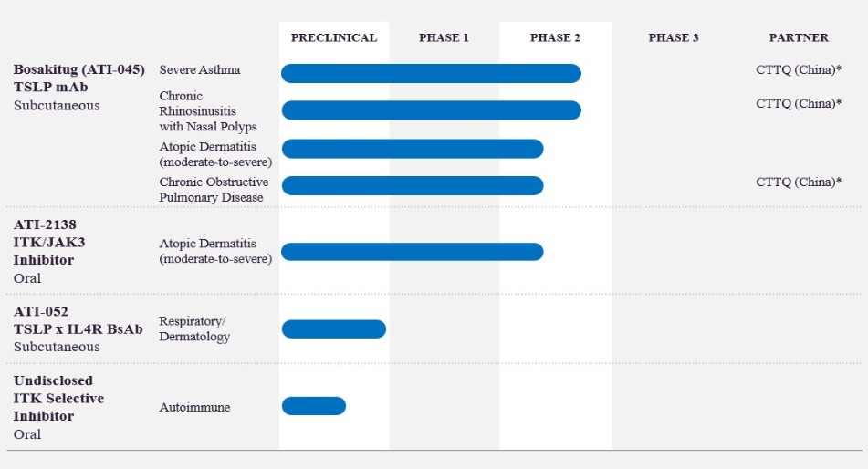This screenshot has height=469, width=868.
Task: Click the Chronic Obstructive Pulmonary Disease progress bar
Action: [413, 185]
